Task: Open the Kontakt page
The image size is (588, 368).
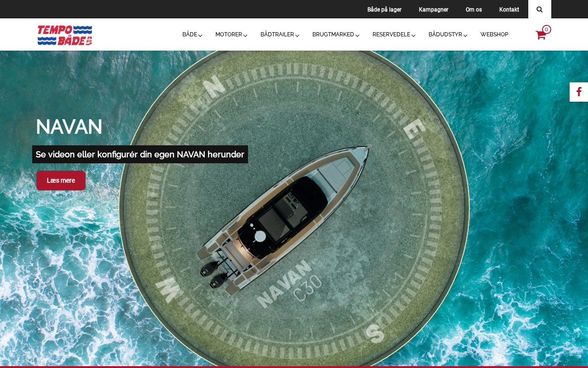Action: pos(509,9)
